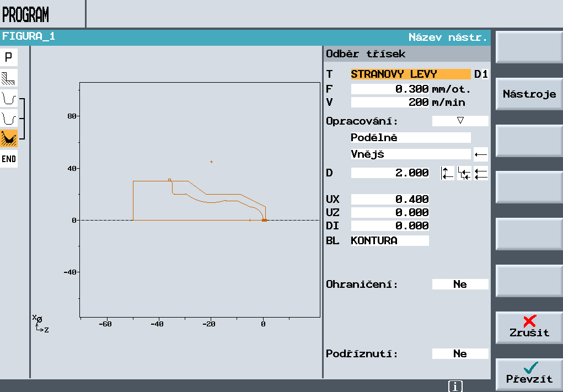Screen dimensions: 563x392
Task: Edit the UZ allowance value 0.000
Action: 389,212
